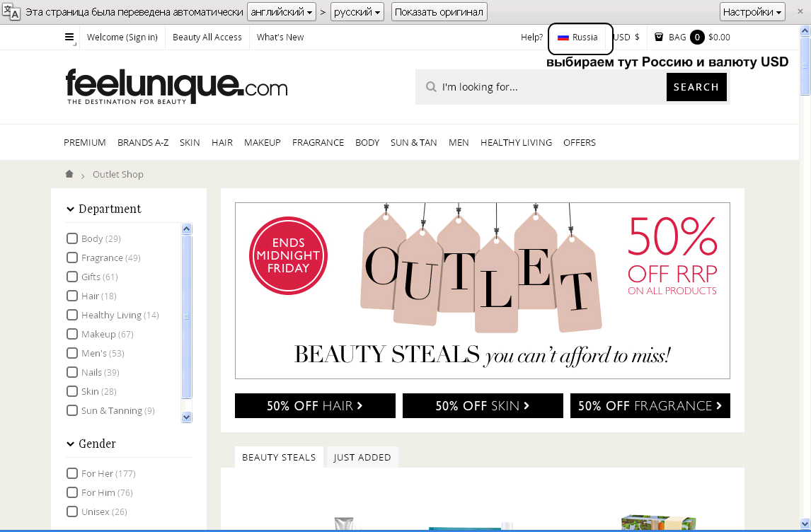This screenshot has height=532, width=811.
Task: Open the What's New link
Action: 280,37
